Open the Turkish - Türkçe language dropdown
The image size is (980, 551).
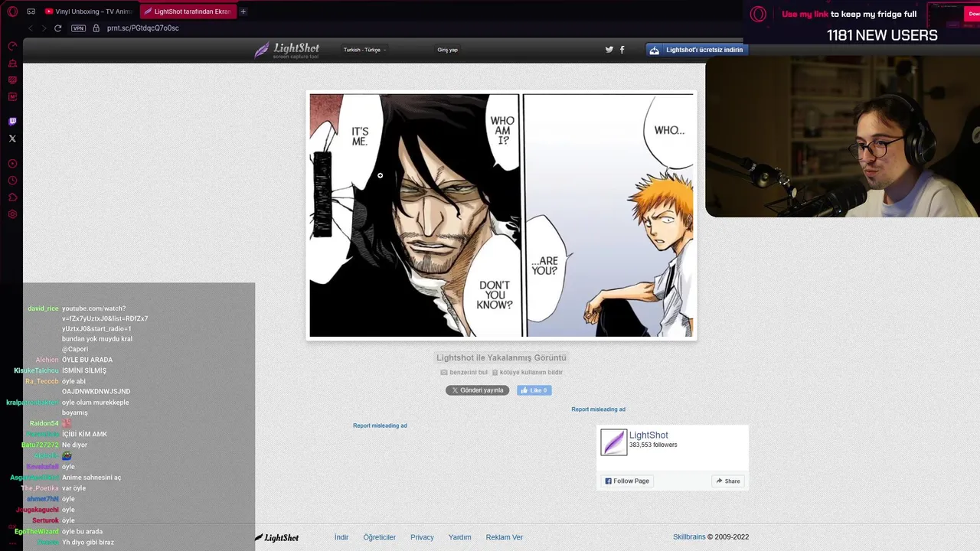coord(364,50)
